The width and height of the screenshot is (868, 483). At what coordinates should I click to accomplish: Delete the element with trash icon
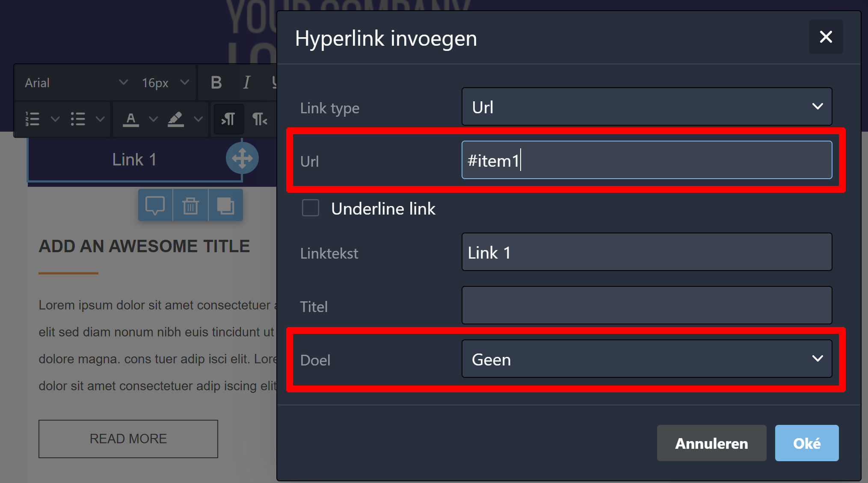click(x=190, y=206)
